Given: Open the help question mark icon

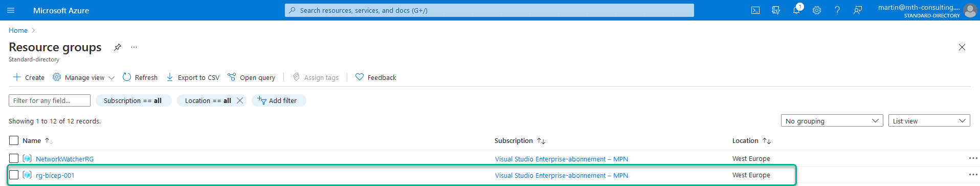Looking at the screenshot, I should pos(837,10).
